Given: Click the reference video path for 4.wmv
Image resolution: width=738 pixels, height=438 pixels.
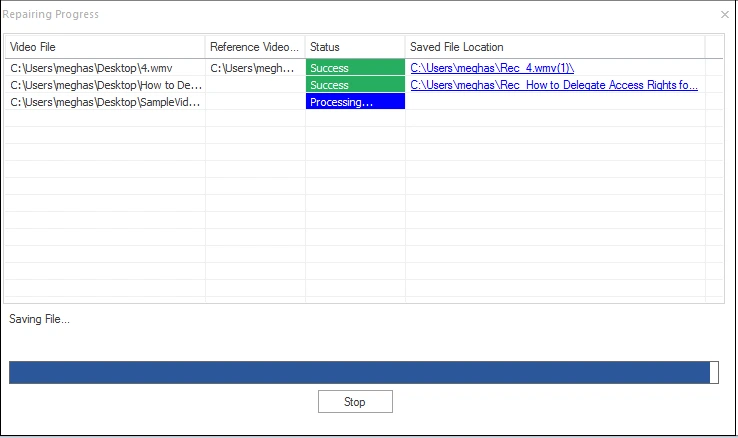Looking at the screenshot, I should [255, 68].
